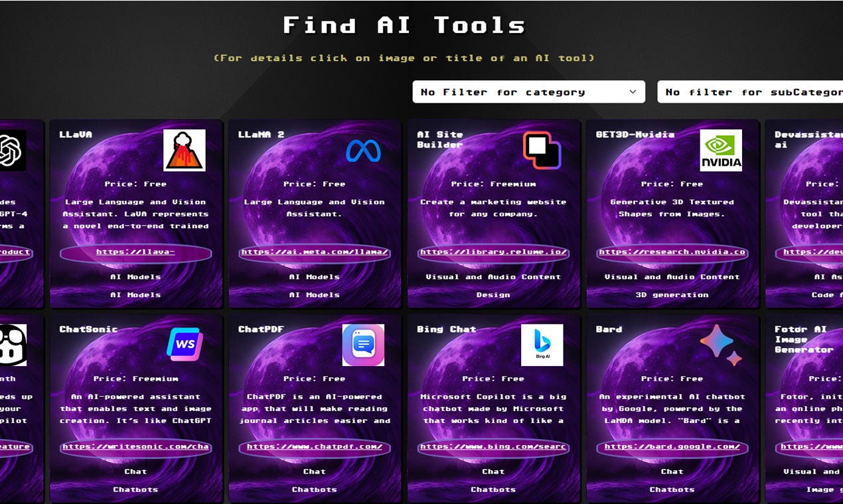This screenshot has height=504, width=843.
Task: Open the writesonic.com link
Action: pyautogui.click(x=135, y=447)
